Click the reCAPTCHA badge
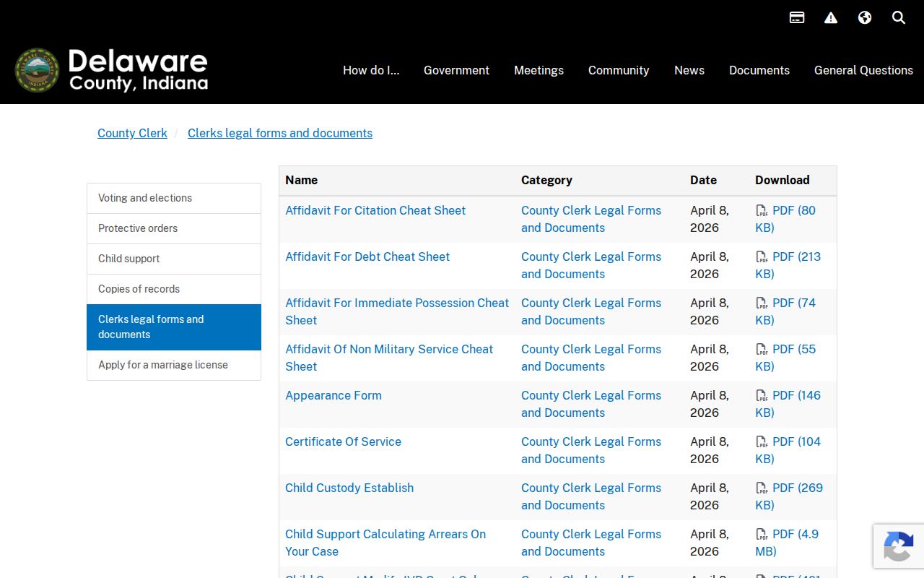The height and width of the screenshot is (578, 924). pyautogui.click(x=899, y=546)
